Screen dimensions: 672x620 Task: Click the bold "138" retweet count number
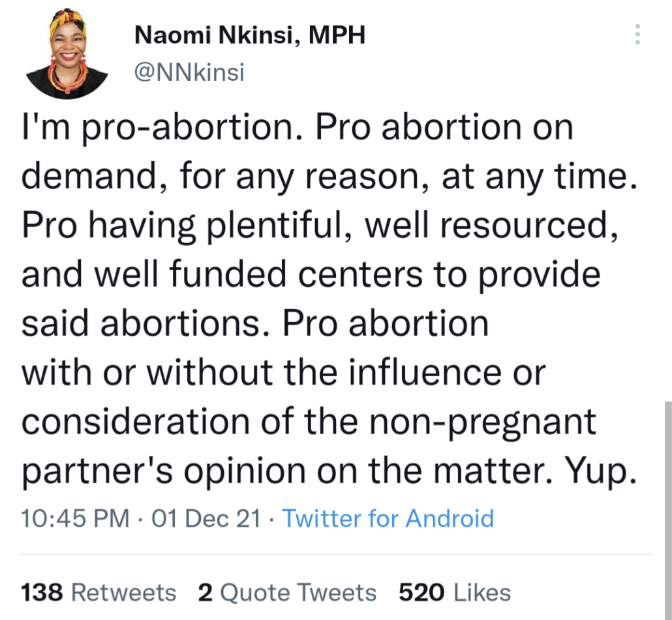[42, 593]
